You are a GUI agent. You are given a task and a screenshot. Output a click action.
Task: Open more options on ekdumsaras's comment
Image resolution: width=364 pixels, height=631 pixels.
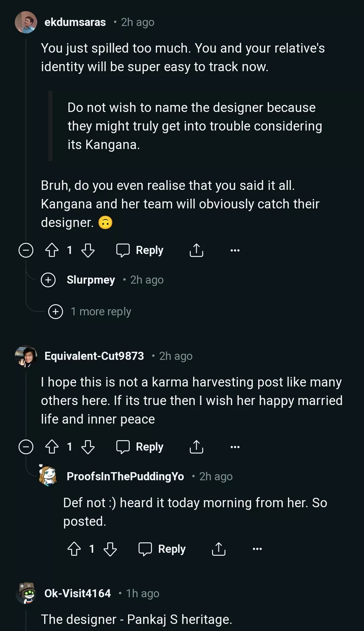[235, 250]
